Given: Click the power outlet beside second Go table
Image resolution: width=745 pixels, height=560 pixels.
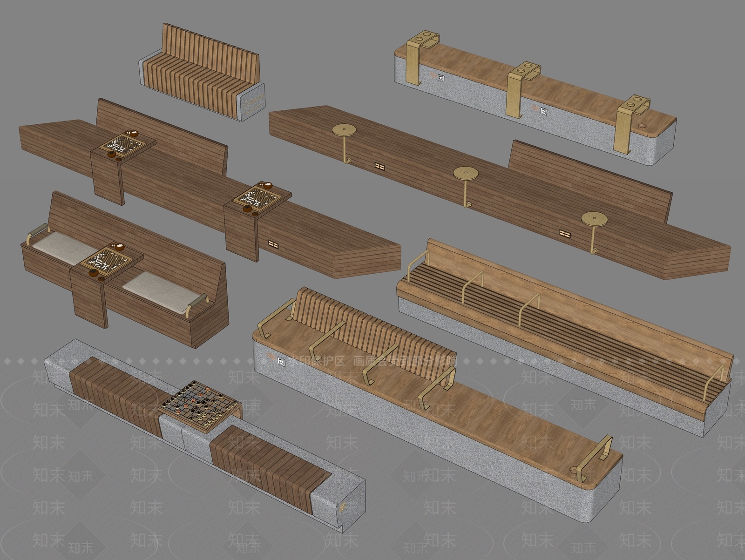Looking at the screenshot, I should (273, 243).
